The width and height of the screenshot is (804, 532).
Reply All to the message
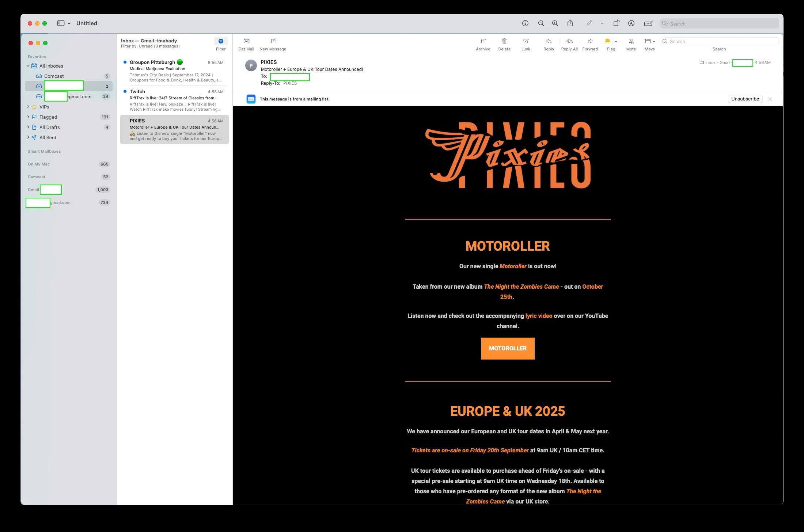pos(569,44)
